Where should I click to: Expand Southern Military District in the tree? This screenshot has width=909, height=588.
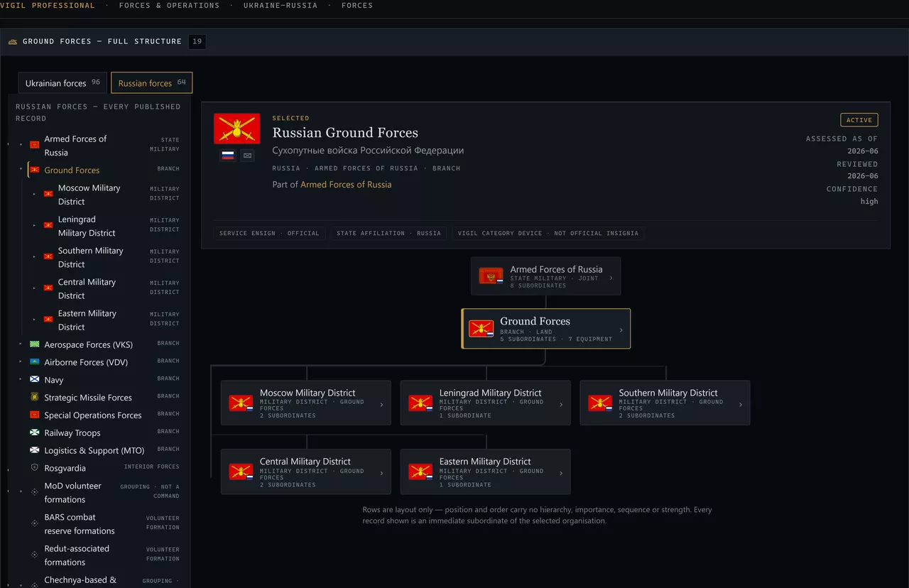pos(34,256)
